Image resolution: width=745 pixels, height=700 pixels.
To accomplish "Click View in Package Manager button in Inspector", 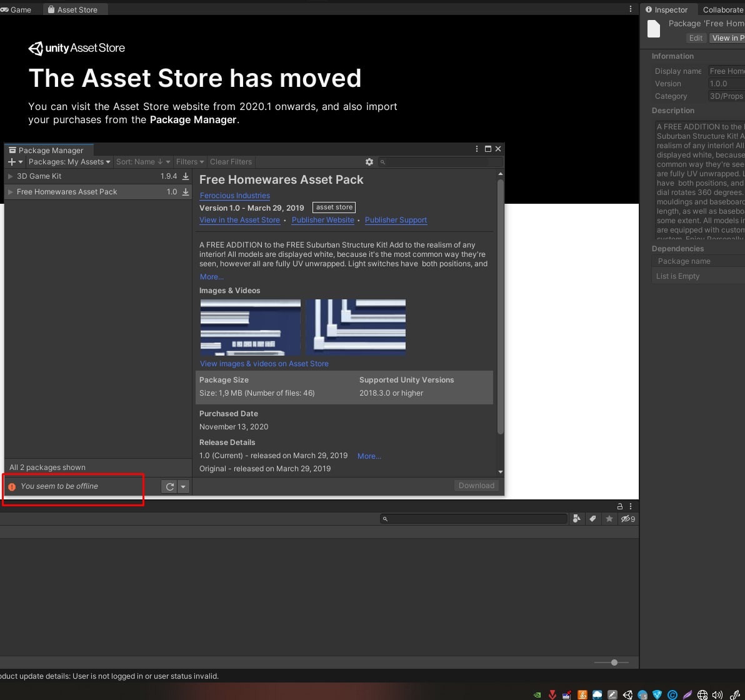I will 727,38.
